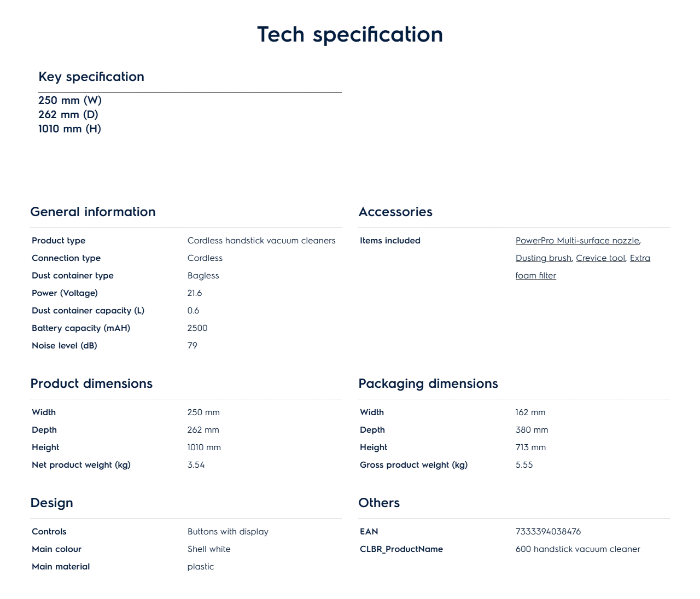Viewport: 700px width, 599px height.
Task: Click the Crevice tool link
Action: 600,258
